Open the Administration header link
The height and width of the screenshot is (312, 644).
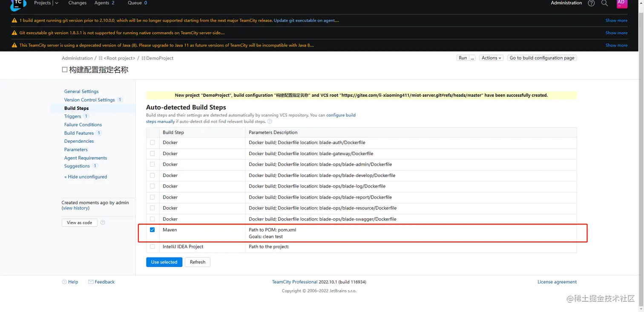click(x=566, y=3)
